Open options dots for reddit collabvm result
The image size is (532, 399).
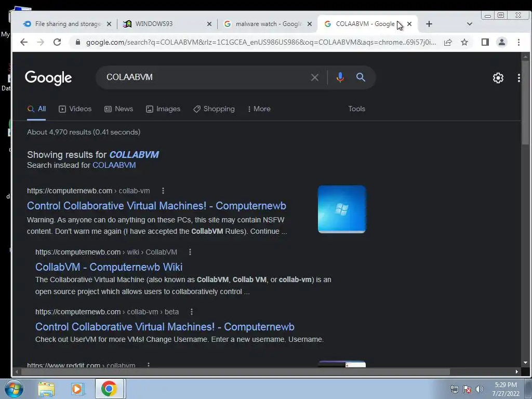click(149, 365)
